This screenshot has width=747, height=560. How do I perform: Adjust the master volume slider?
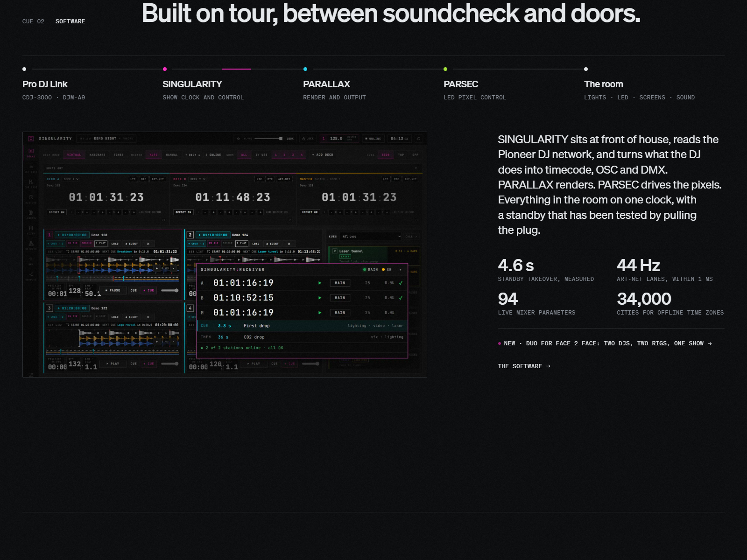click(268, 139)
